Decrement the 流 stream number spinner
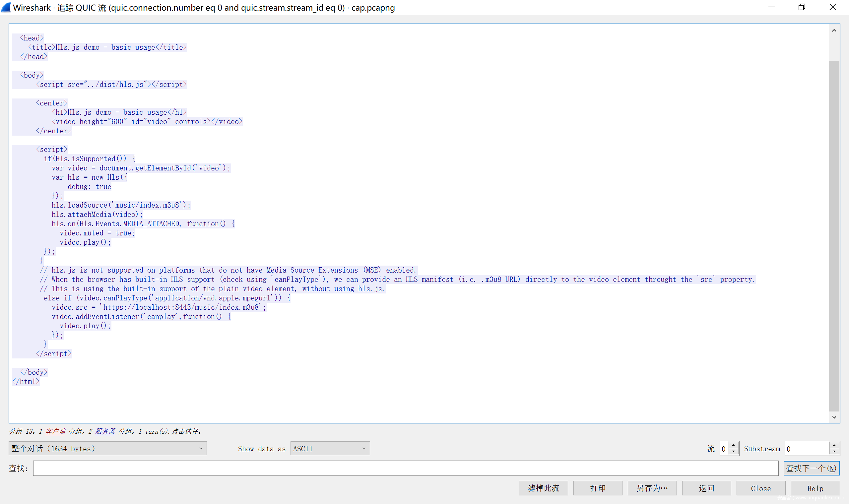Screen dimensions: 849x504 point(734,452)
